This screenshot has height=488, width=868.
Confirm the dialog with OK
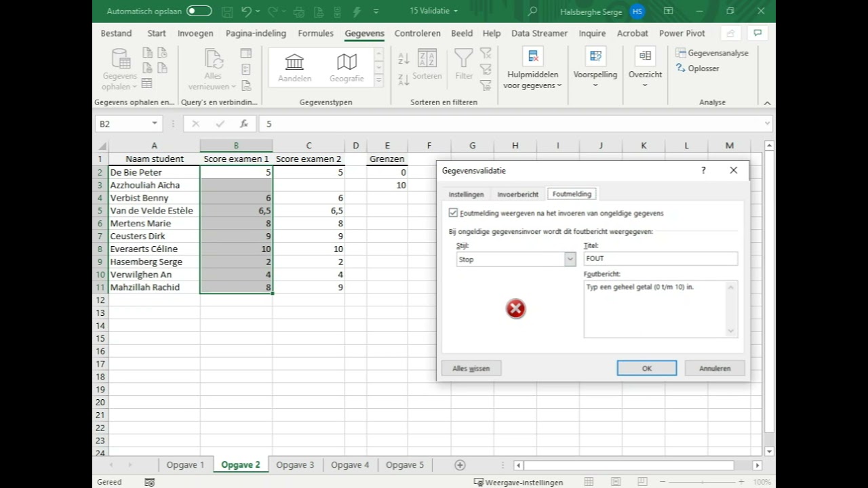[x=647, y=368]
